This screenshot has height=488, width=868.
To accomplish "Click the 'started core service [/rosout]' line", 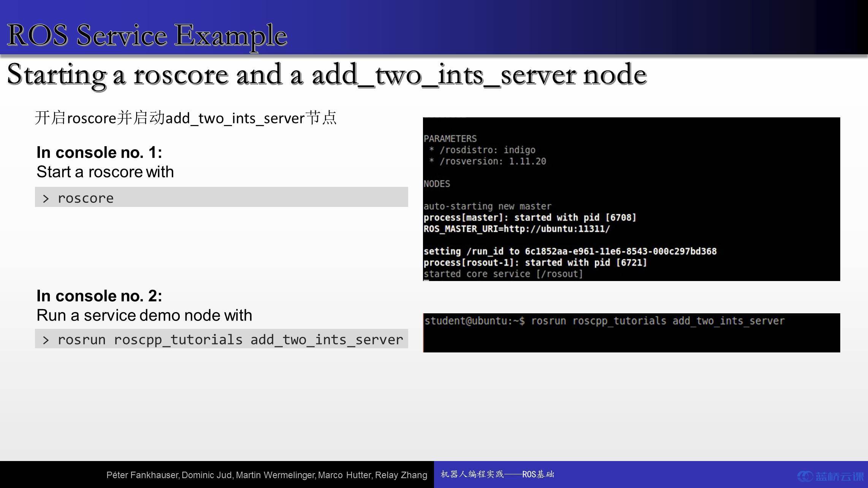I will pos(503,274).
